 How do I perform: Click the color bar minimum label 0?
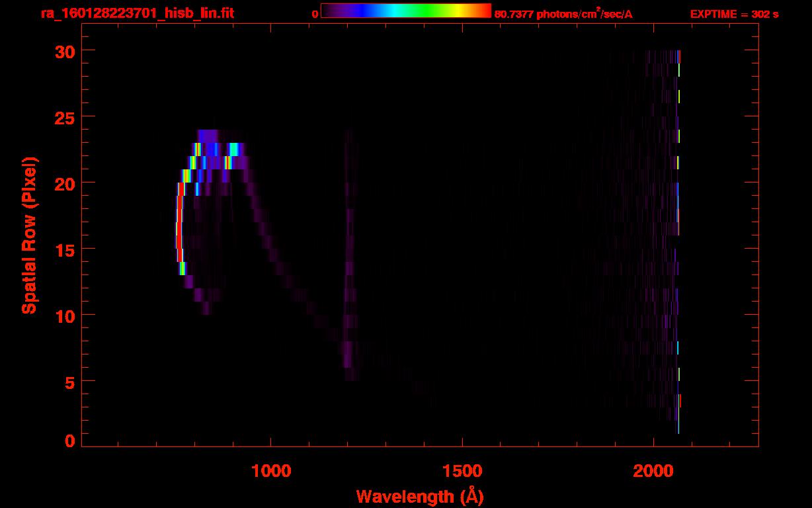click(315, 13)
